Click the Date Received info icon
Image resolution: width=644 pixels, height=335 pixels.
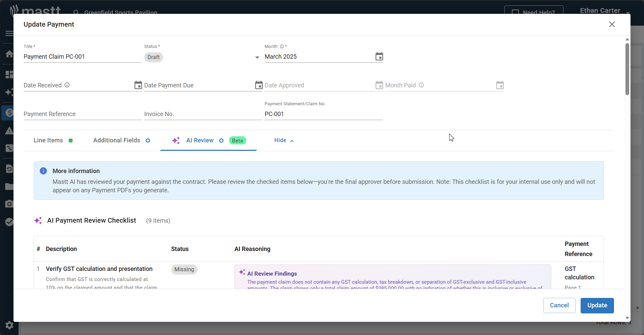pos(67,85)
